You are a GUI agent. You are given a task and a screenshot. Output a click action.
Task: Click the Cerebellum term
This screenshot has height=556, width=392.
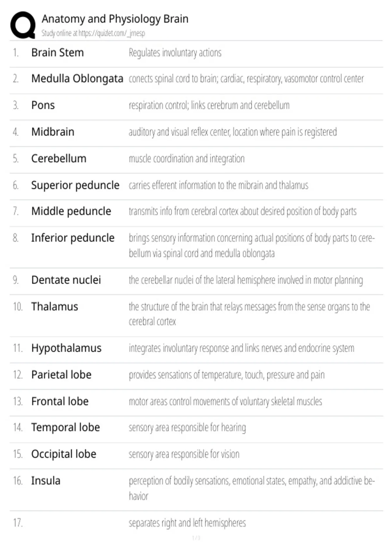[x=59, y=158]
